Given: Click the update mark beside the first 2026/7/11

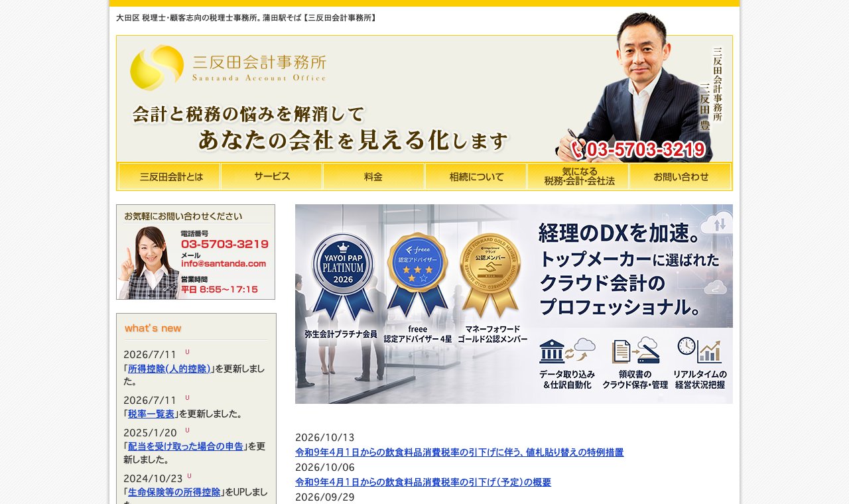Looking at the screenshot, I should [x=187, y=352].
